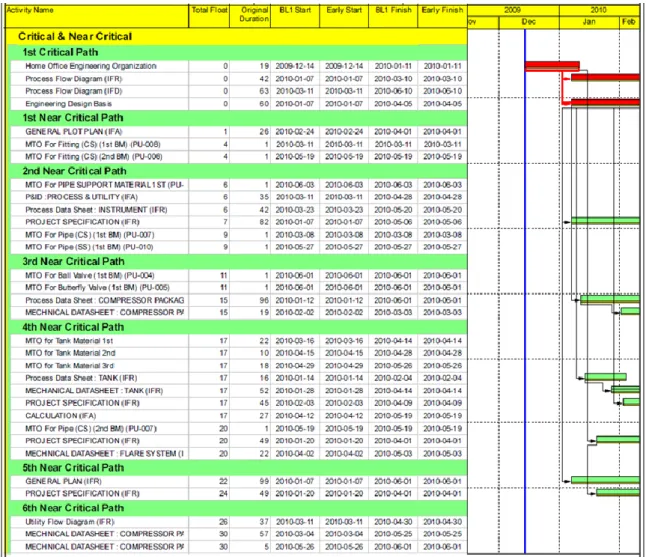Viewport: 646px width, 557px height.
Task: Select MTO For Fitting (CS) (1st BM) row
Action: point(239,144)
